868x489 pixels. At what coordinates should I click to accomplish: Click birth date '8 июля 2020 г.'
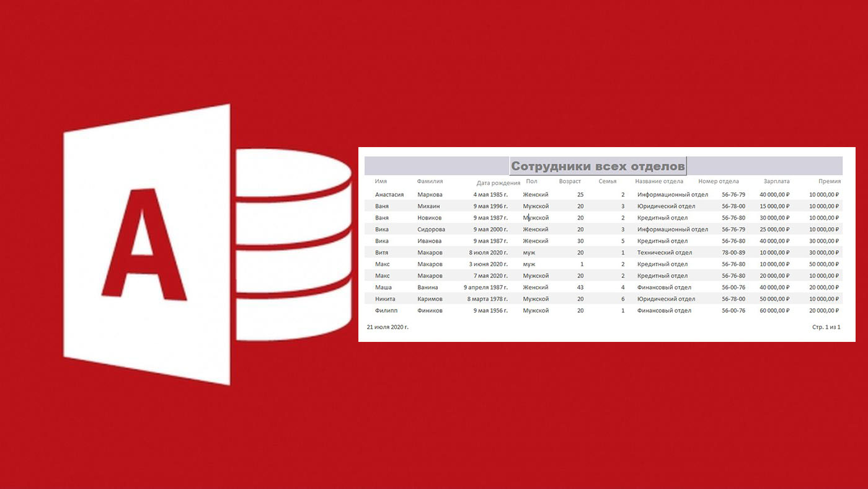488,253
